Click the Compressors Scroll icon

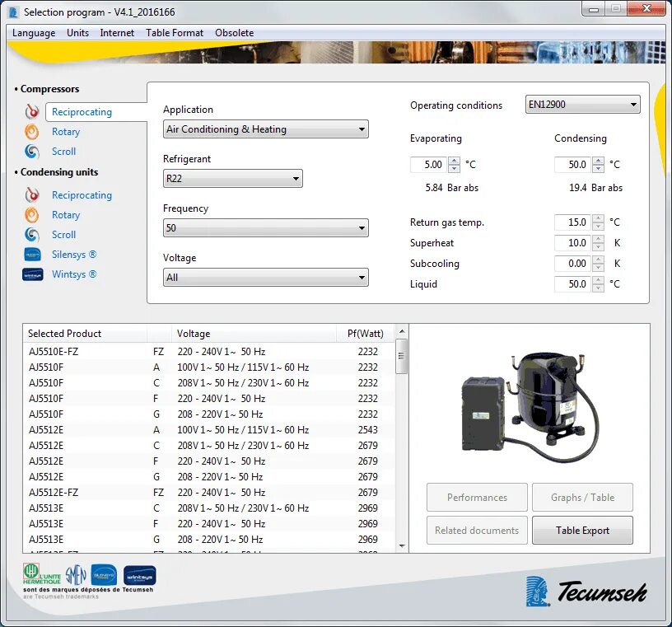pos(32,152)
